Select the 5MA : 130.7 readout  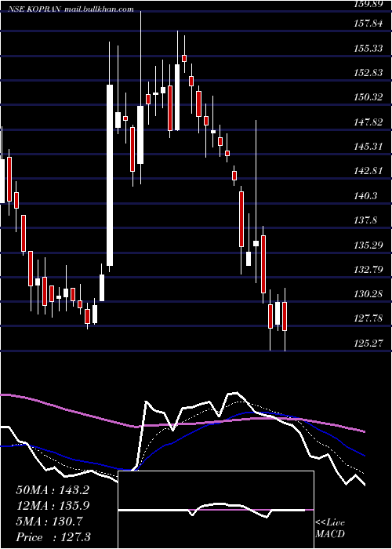point(49,522)
